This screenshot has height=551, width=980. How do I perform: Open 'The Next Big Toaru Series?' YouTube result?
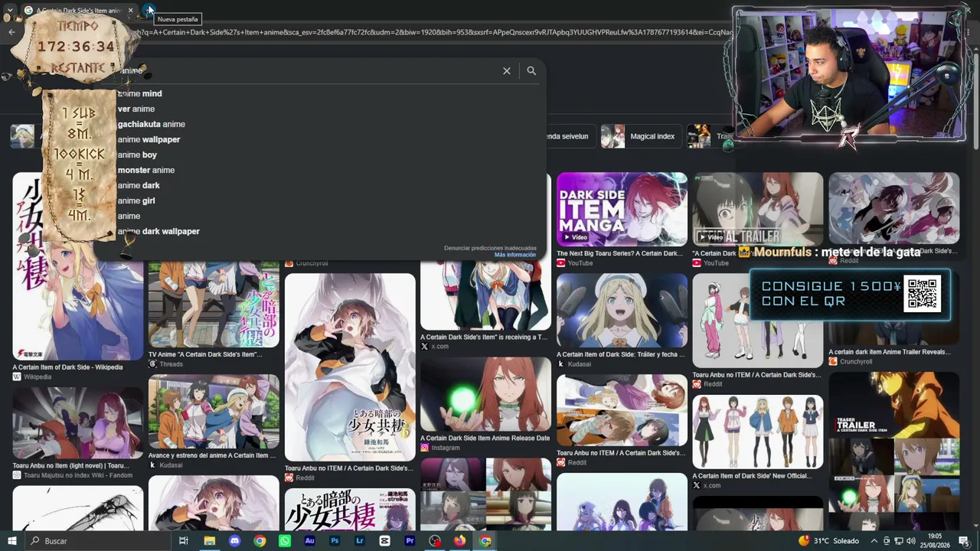(619, 253)
